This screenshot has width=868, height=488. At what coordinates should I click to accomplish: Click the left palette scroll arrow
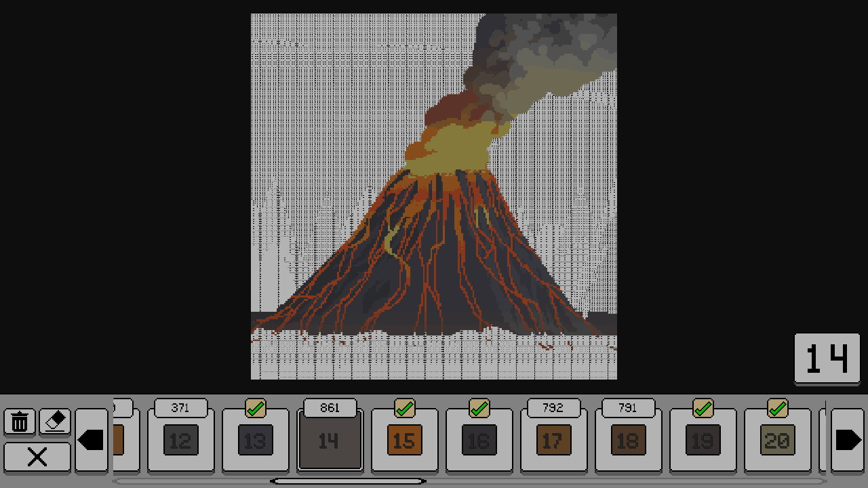point(91,440)
